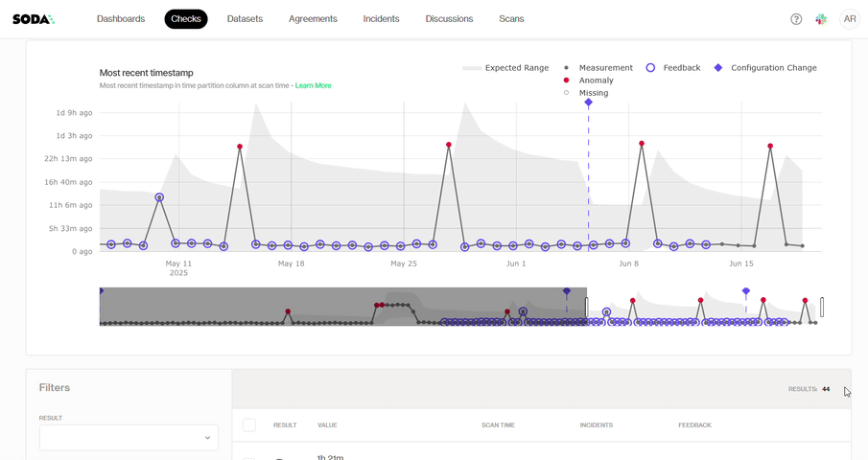
Task: Click the Soda logo
Action: click(x=33, y=19)
